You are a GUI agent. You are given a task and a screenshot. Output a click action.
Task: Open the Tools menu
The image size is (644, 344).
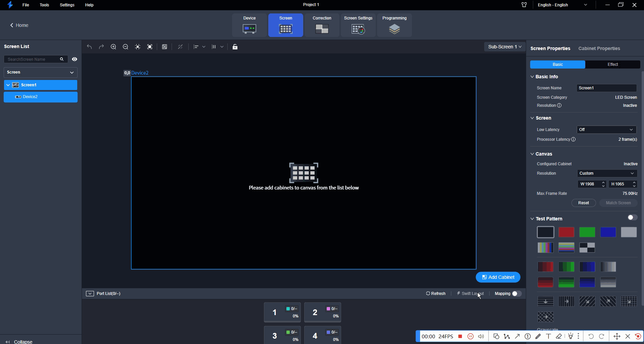pos(44,5)
